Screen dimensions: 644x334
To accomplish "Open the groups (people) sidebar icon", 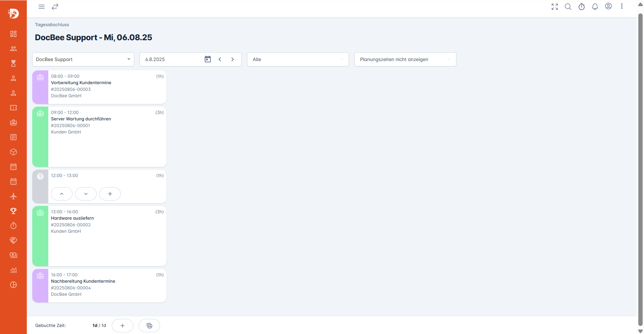I will click(x=13, y=49).
